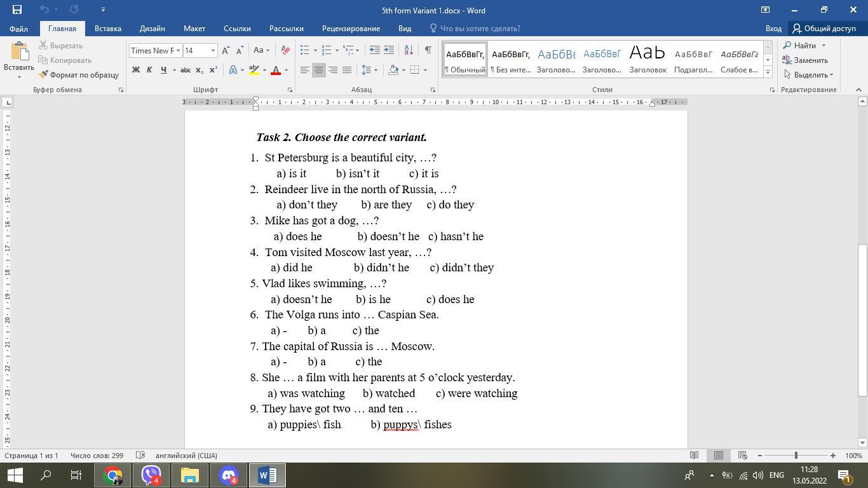The width and height of the screenshot is (868, 488).
Task: Open the Windows Start menu
Action: (15, 475)
